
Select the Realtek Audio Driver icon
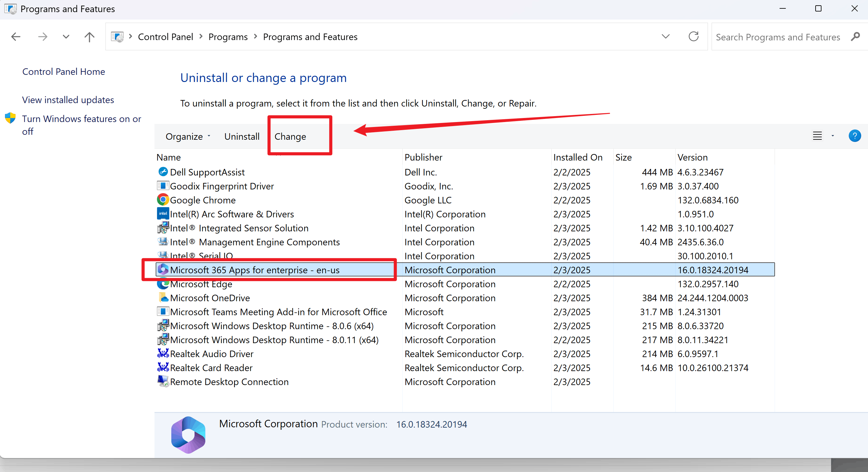tap(163, 353)
